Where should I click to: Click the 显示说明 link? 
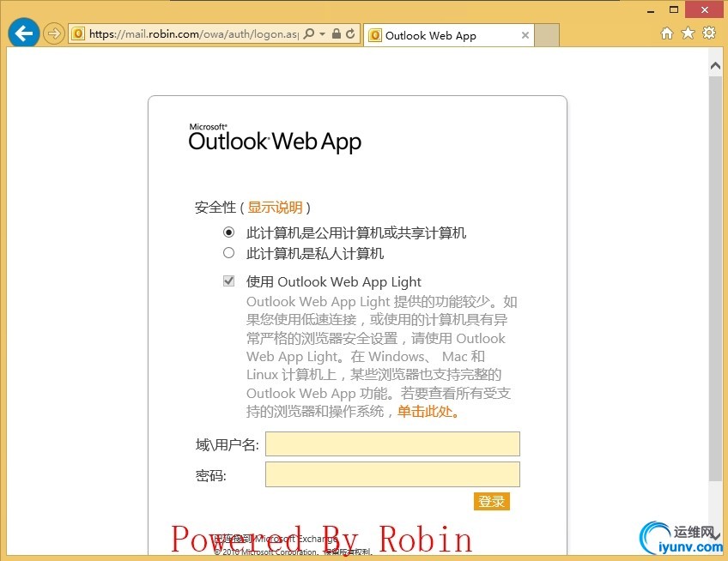(275, 207)
